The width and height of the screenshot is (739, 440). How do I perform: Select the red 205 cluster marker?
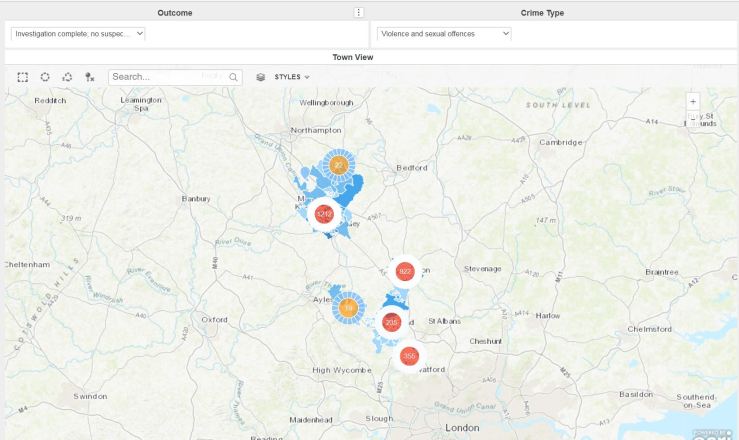[x=391, y=322]
